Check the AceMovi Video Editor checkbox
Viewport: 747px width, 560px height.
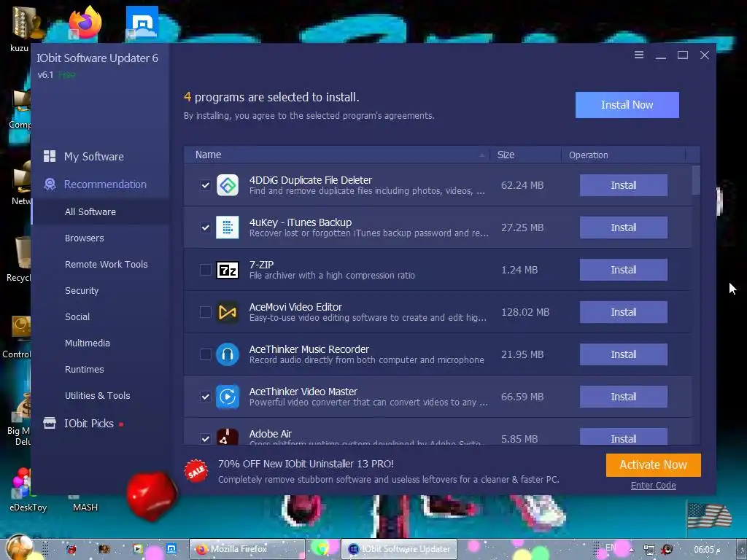[x=205, y=312]
